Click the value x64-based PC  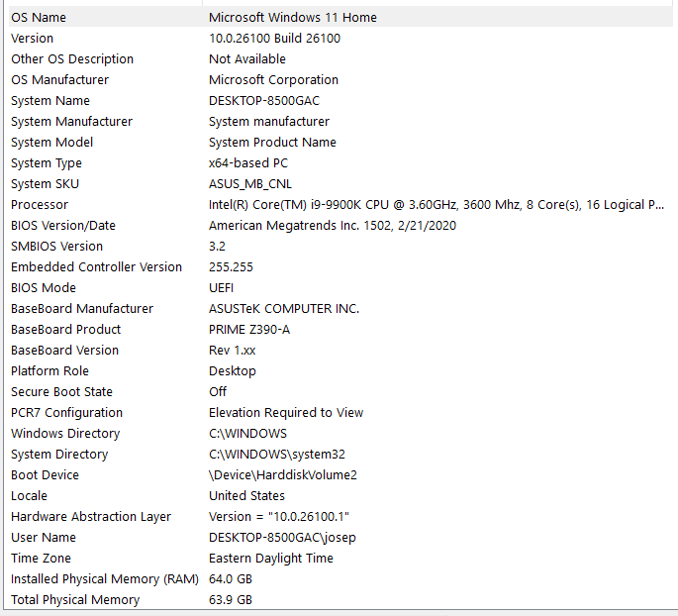click(x=248, y=163)
